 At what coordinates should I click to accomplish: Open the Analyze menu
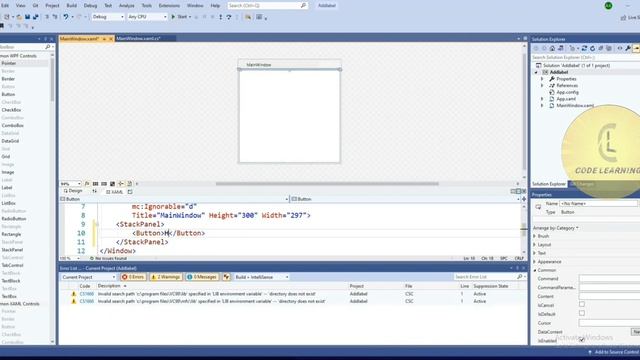tap(127, 6)
